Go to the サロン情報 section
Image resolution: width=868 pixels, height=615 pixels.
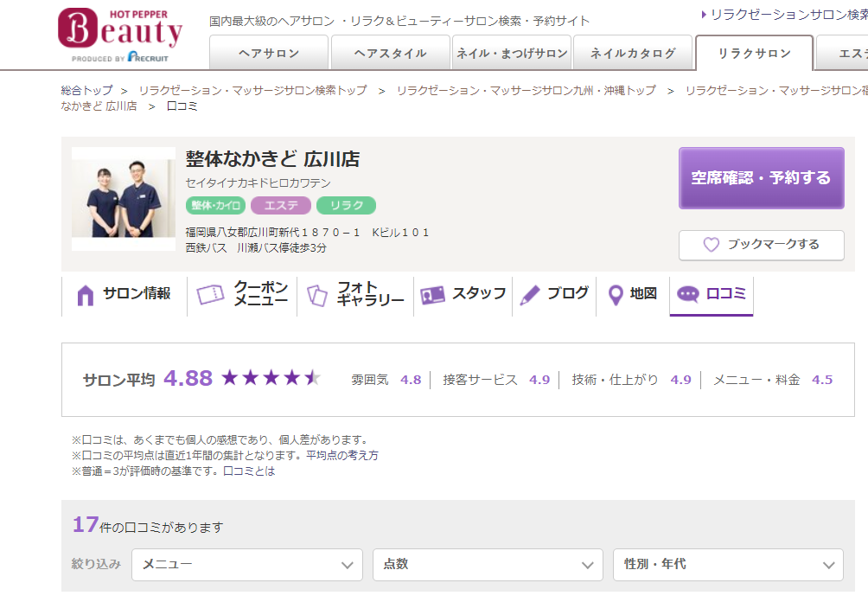124,296
